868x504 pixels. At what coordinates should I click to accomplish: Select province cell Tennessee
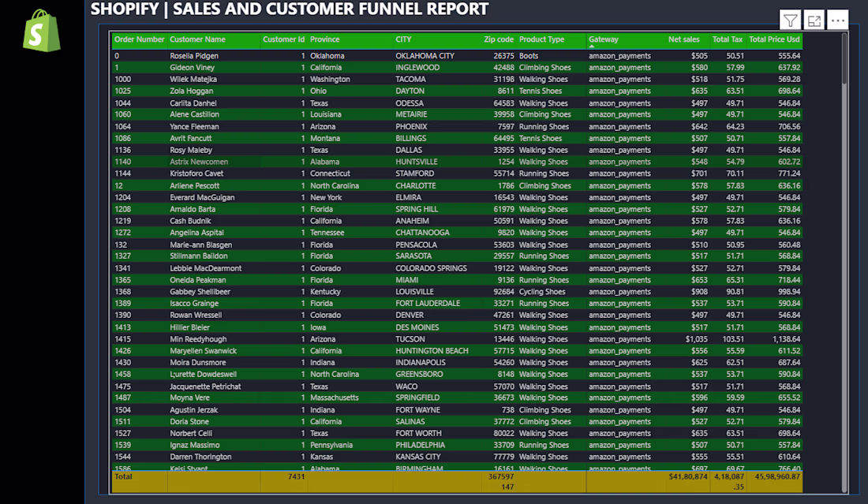(327, 233)
